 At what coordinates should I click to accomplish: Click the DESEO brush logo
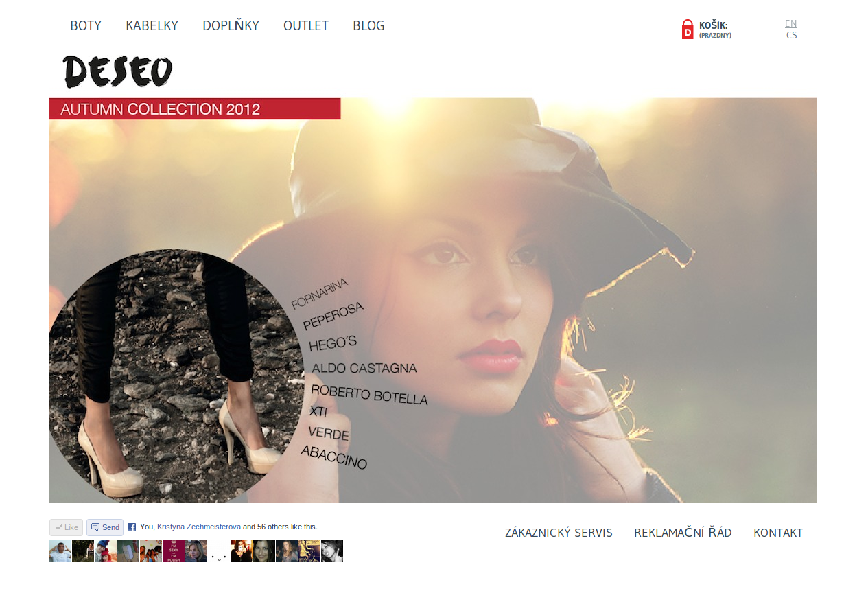click(x=117, y=72)
